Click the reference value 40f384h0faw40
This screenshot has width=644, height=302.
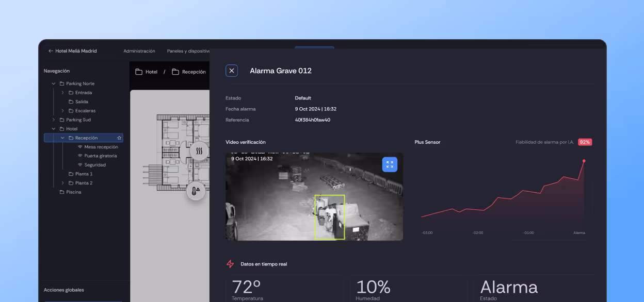[x=313, y=120]
